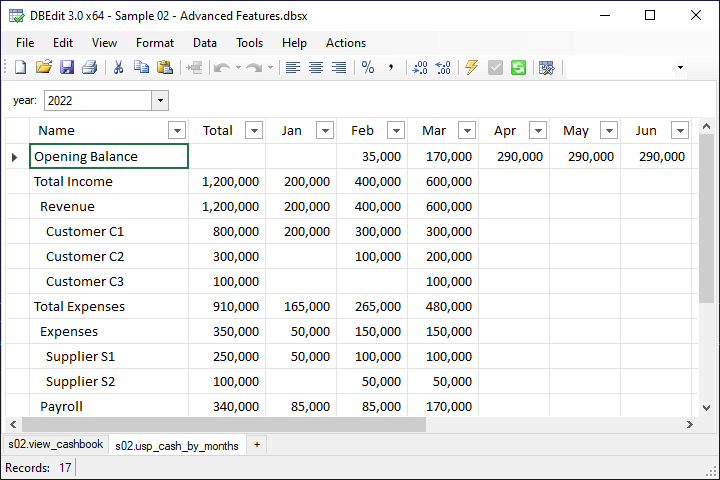Click the Name column header
Viewport: 720px width, 480px height.
point(109,130)
